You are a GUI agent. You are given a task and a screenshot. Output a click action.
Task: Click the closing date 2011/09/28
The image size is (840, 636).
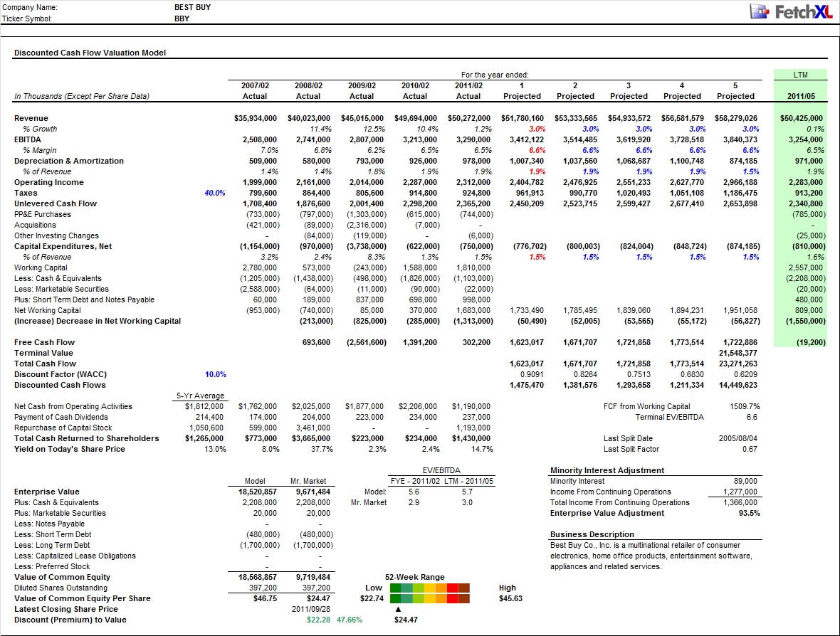coord(311,609)
